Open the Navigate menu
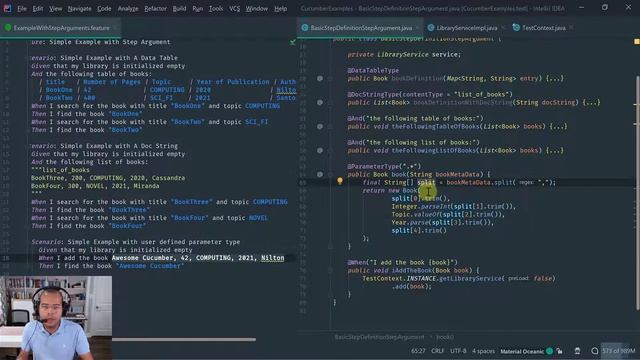This screenshot has height=360, width=640. click(80, 9)
